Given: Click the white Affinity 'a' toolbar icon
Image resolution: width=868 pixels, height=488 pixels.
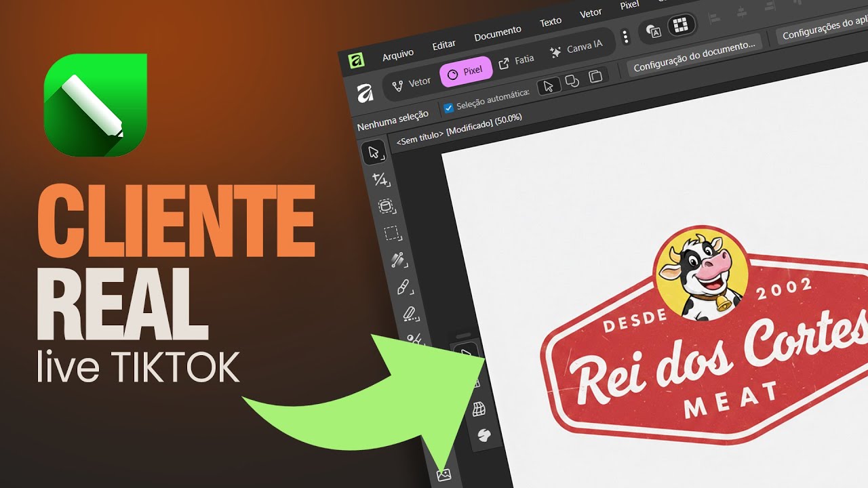Looking at the screenshot, I should click(x=365, y=93).
